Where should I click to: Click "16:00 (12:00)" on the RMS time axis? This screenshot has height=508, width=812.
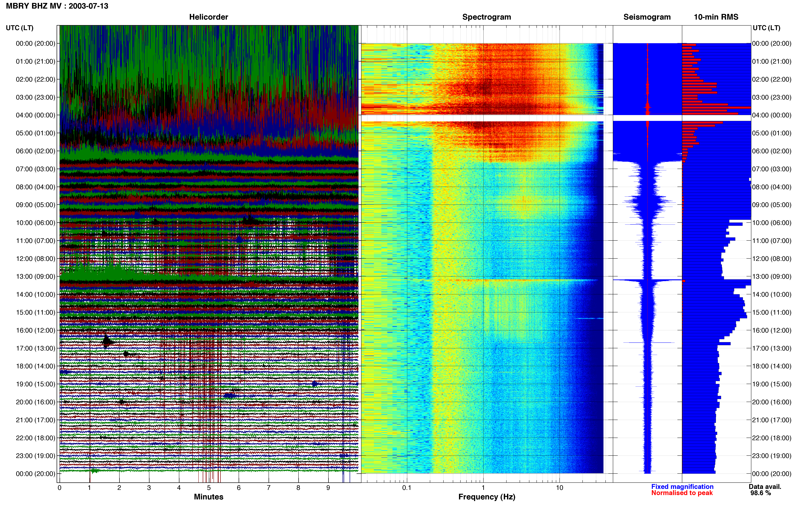(772, 330)
